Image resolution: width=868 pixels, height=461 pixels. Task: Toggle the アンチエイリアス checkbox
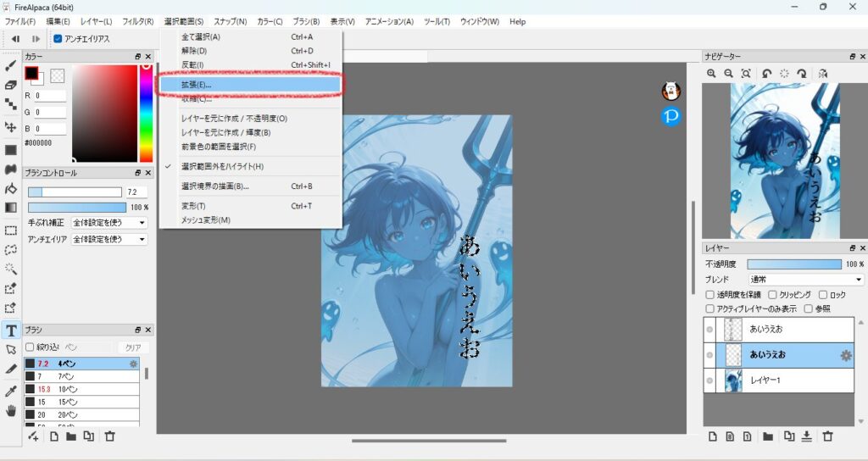[58, 39]
